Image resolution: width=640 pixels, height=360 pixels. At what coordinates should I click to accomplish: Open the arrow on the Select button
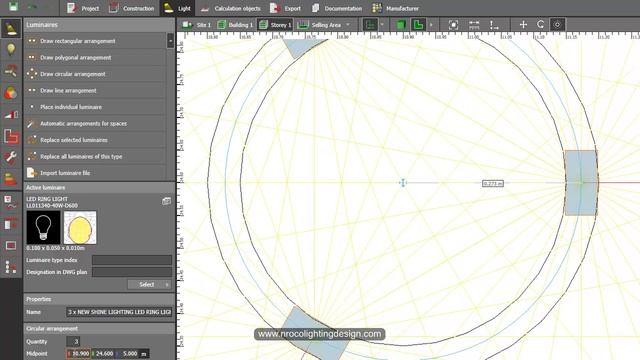(167, 284)
